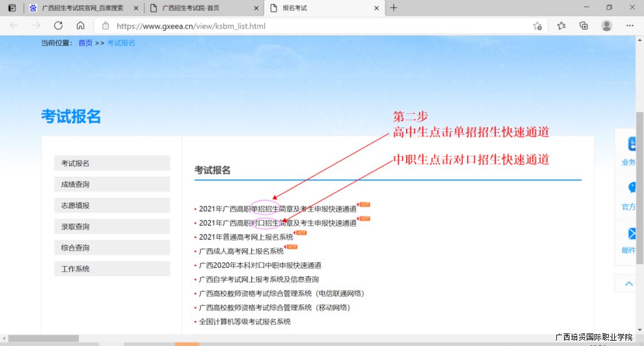
Task: Go to the browser home page
Action: (80, 26)
